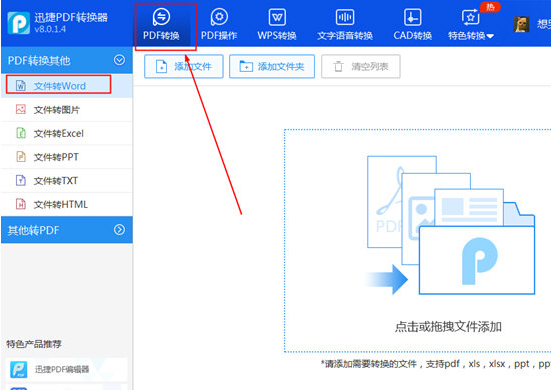Click the 迅捷PDF转换器 app logo
The image size is (551, 390).
coord(19,23)
